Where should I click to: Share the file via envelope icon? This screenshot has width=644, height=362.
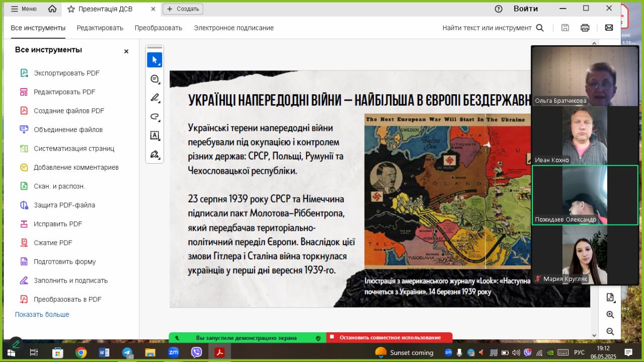(609, 28)
